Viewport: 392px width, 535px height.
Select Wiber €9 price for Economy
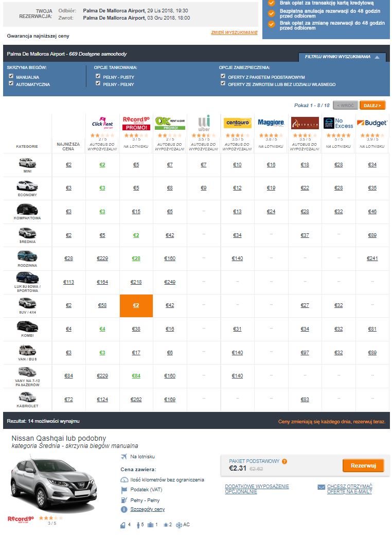tap(204, 188)
